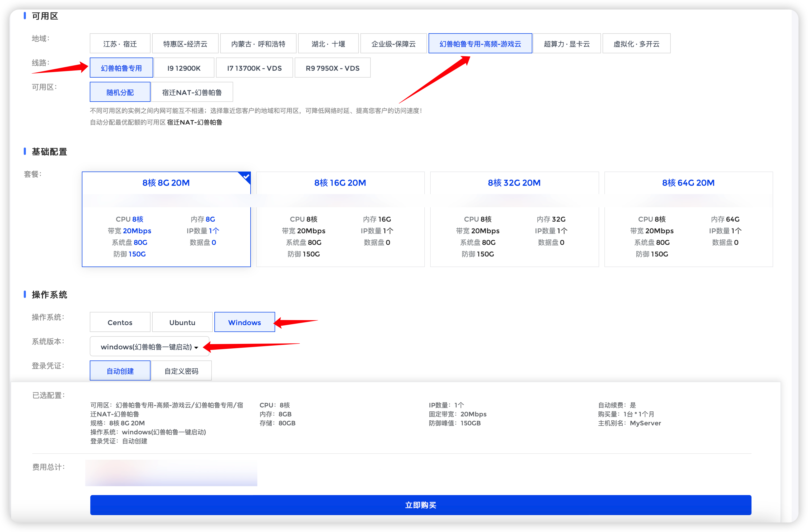
Task: Pick the 8核 64G 20M plan card
Action: (688, 219)
